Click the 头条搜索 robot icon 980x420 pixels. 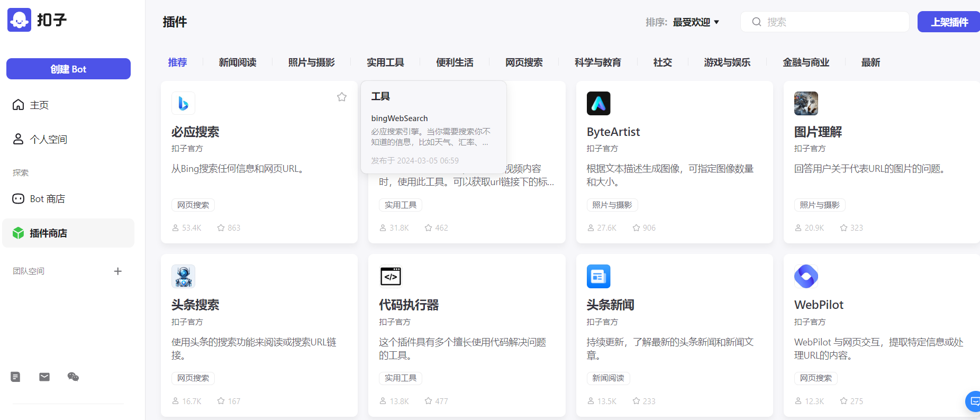point(183,276)
